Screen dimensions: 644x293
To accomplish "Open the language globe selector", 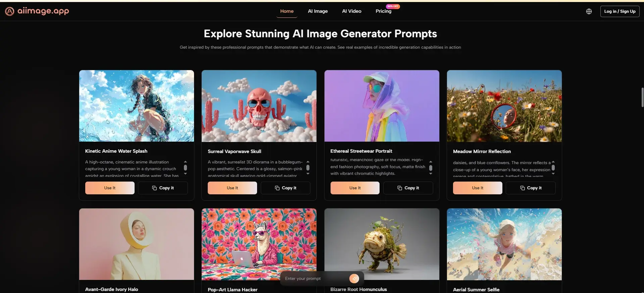I will pos(589,11).
